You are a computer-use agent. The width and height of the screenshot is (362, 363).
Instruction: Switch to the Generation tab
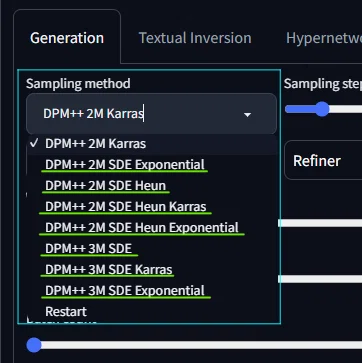(x=67, y=38)
